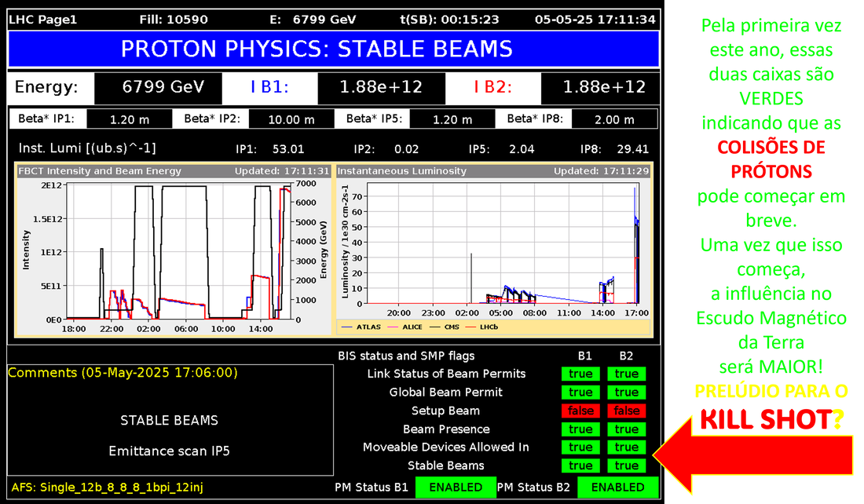The image size is (864, 504).
Task: Click the Instantaneous Luminosity chart title
Action: pos(401,171)
